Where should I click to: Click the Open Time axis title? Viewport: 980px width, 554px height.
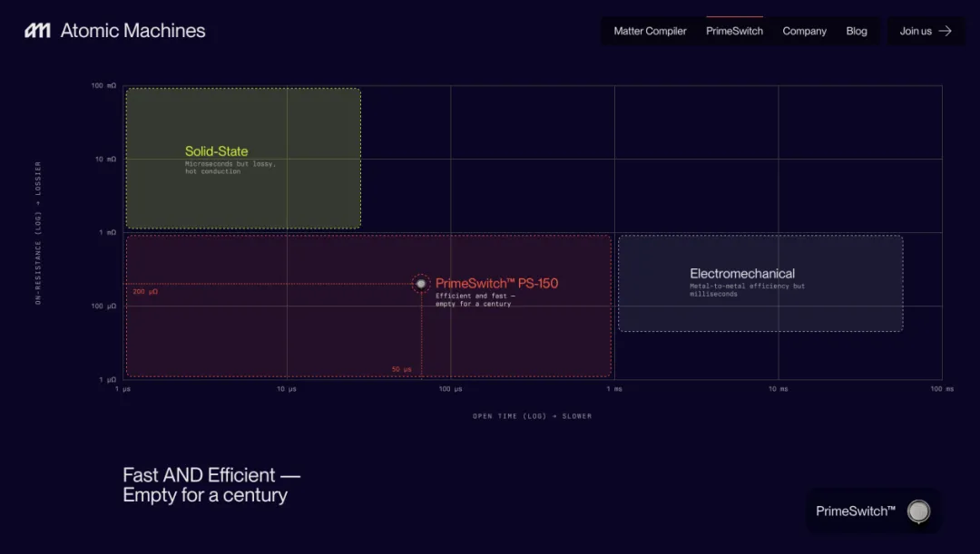point(532,416)
